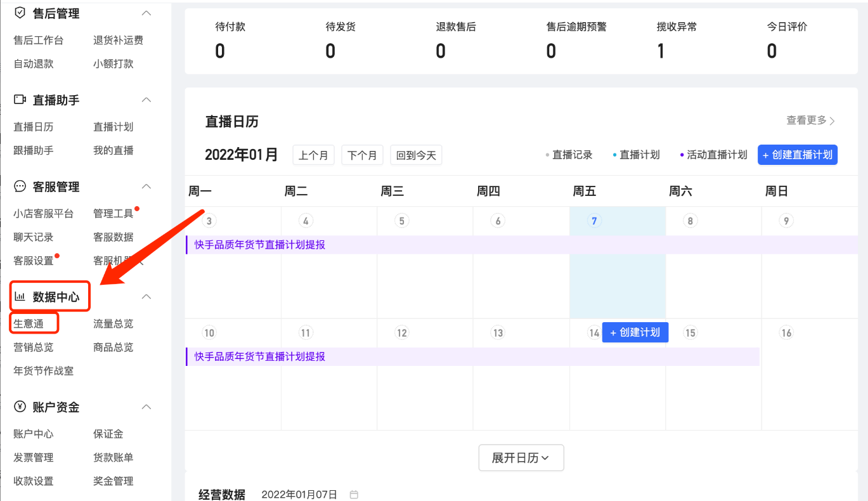Open 流量总览 menu item
Image resolution: width=868 pixels, height=501 pixels.
tap(113, 323)
